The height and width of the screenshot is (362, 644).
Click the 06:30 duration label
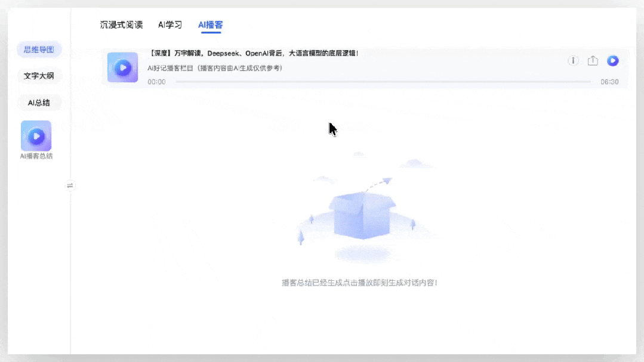pos(611,81)
